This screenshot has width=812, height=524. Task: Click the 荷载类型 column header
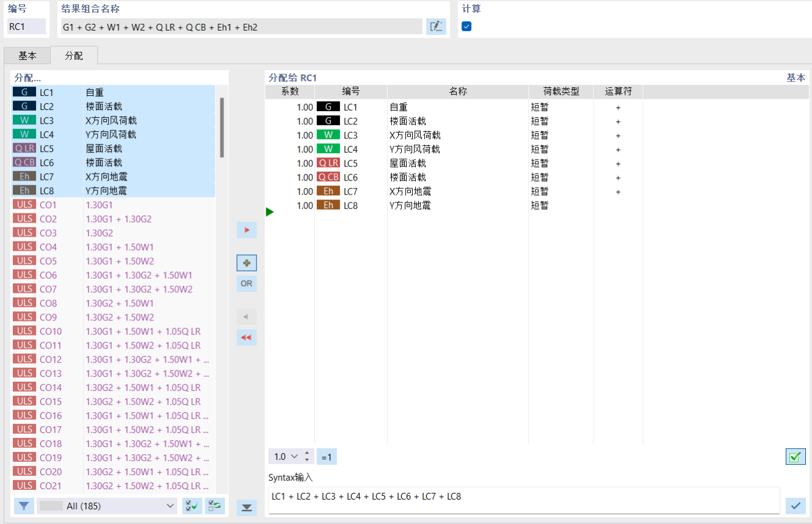click(x=561, y=92)
